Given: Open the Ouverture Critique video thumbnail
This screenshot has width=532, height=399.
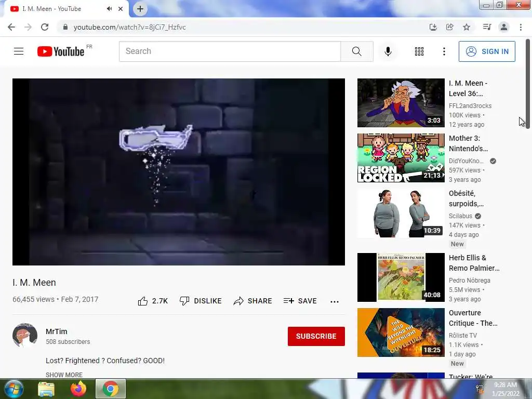Looking at the screenshot, I should (x=401, y=332).
